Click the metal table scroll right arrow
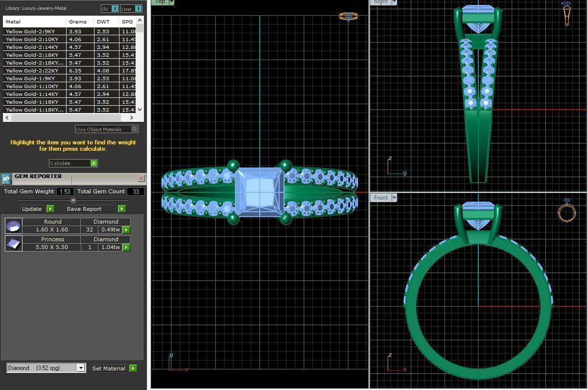The height and width of the screenshot is (390, 588). click(132, 117)
